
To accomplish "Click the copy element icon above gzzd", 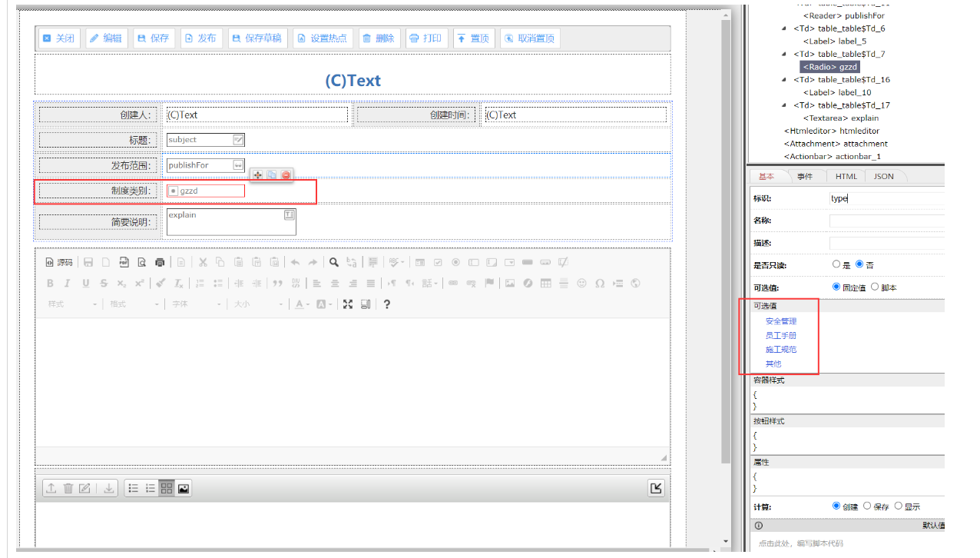I will coord(272,175).
